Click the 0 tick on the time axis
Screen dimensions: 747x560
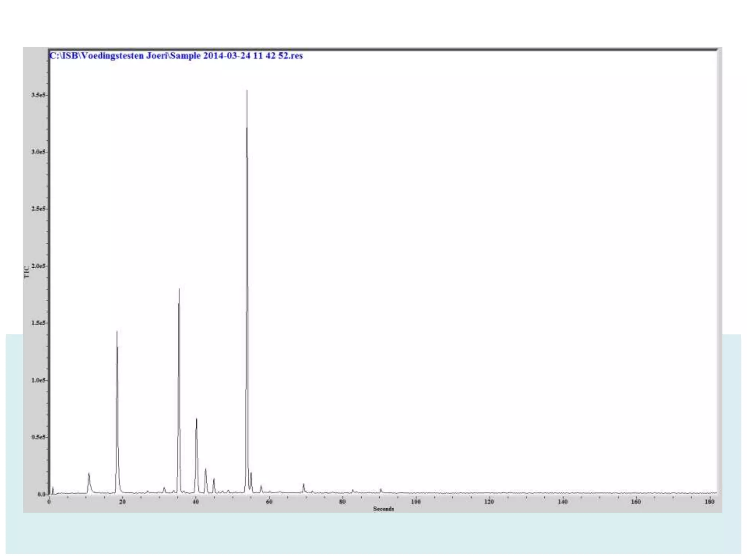coord(49,502)
